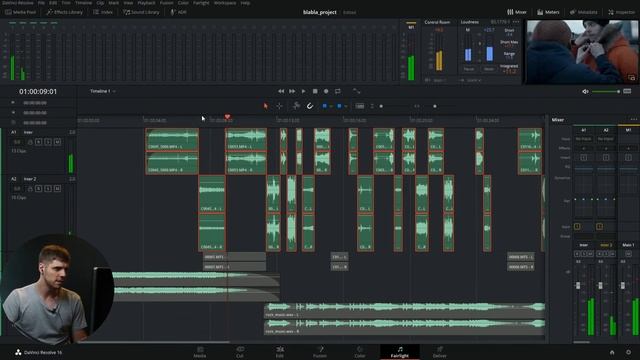The width and height of the screenshot is (640, 360).
Task: Click the Project Manager home icon
Action: pyautogui.click(x=612, y=352)
